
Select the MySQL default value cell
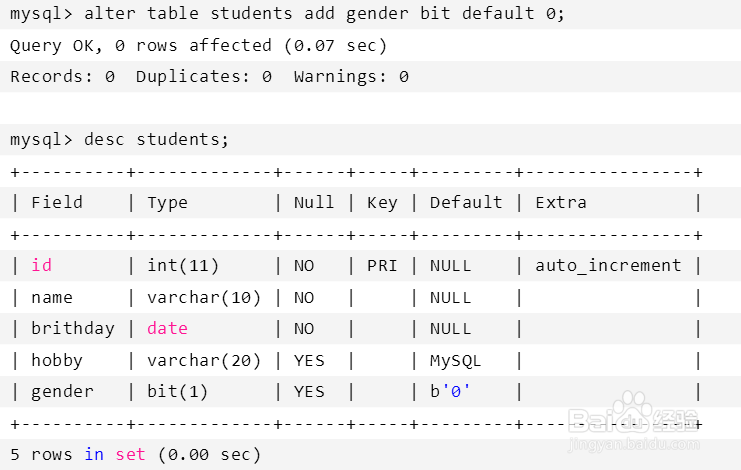click(455, 360)
